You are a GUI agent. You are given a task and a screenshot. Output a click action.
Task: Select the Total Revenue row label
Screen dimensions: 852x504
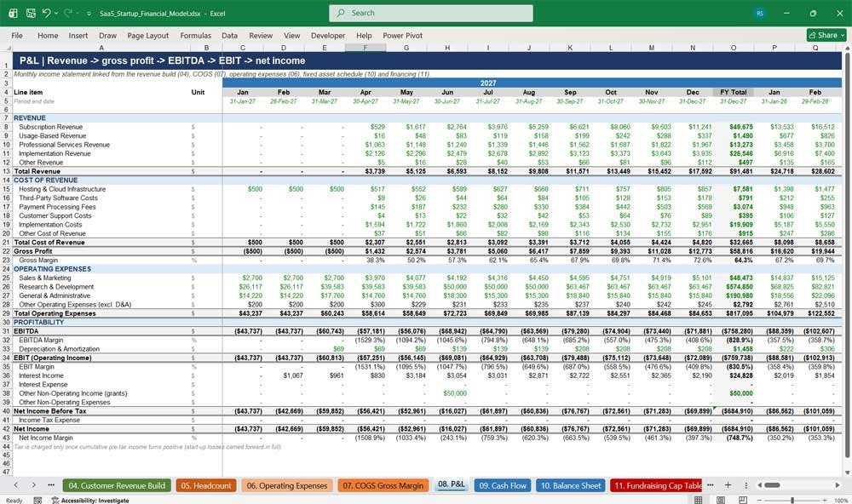[x=37, y=171]
